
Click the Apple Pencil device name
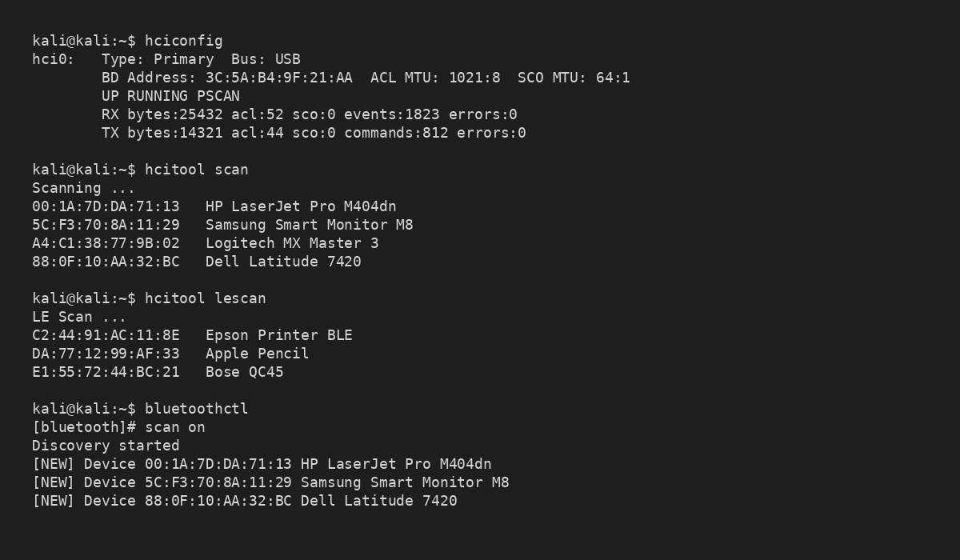pyautogui.click(x=257, y=354)
